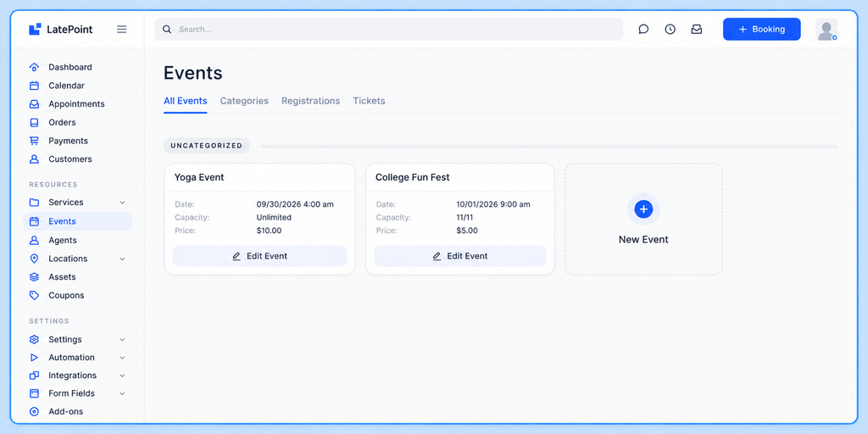The image size is (868, 434).
Task: Expand the Integrations submenu chevron
Action: point(122,376)
